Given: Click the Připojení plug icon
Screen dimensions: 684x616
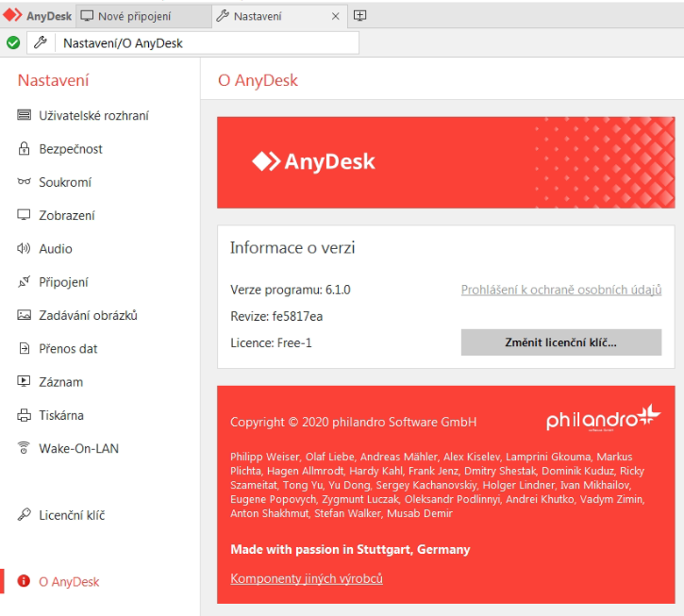Looking at the screenshot, I should click(x=24, y=281).
